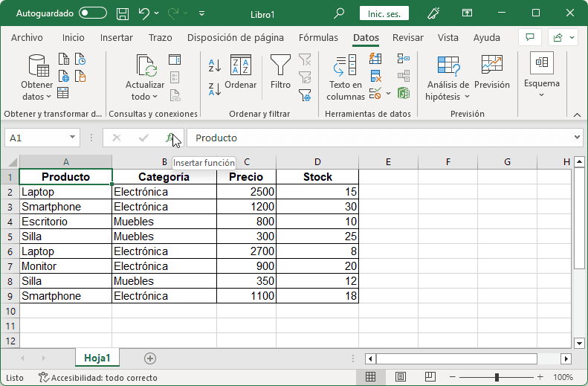Click the Filtro funnel icon
This screenshot has width=588, height=386.
[x=280, y=67]
